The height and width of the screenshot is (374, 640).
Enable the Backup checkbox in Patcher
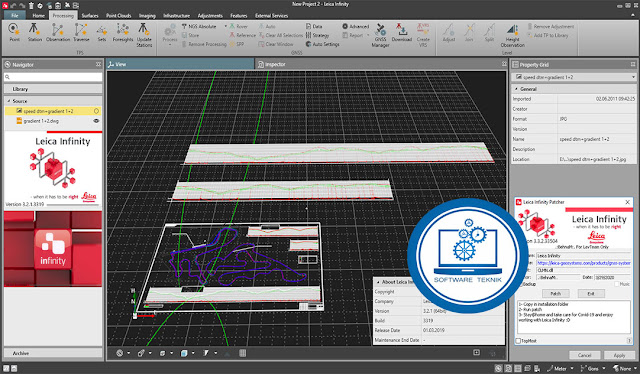pos(521,284)
